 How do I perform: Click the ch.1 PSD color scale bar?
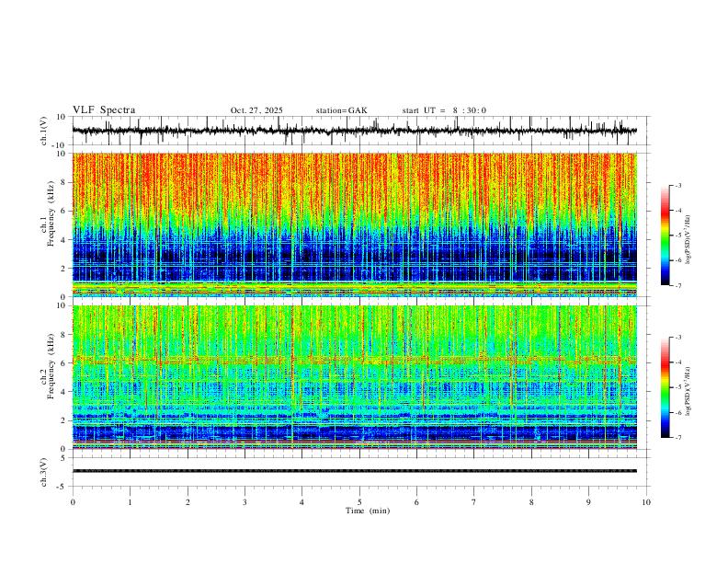pyautogui.click(x=665, y=236)
